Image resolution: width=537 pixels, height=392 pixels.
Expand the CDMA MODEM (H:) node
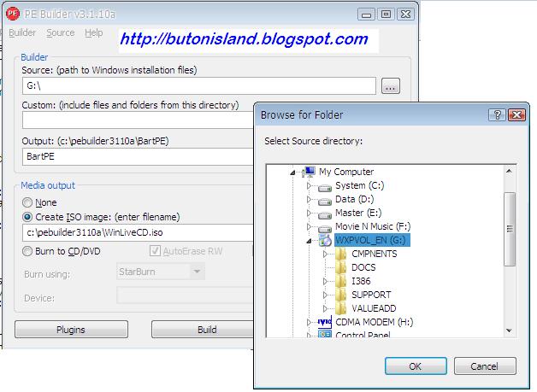tap(309, 322)
